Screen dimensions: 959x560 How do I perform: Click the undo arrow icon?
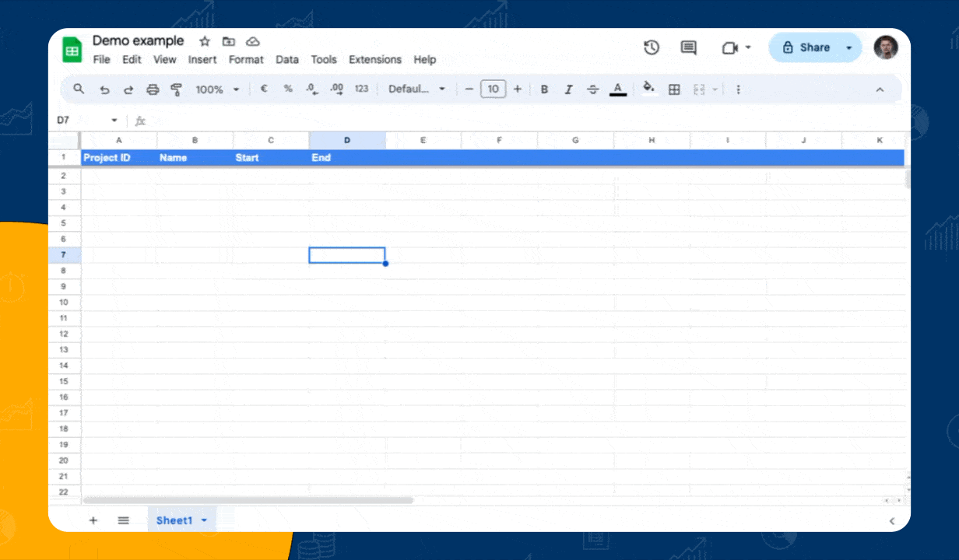[104, 89]
